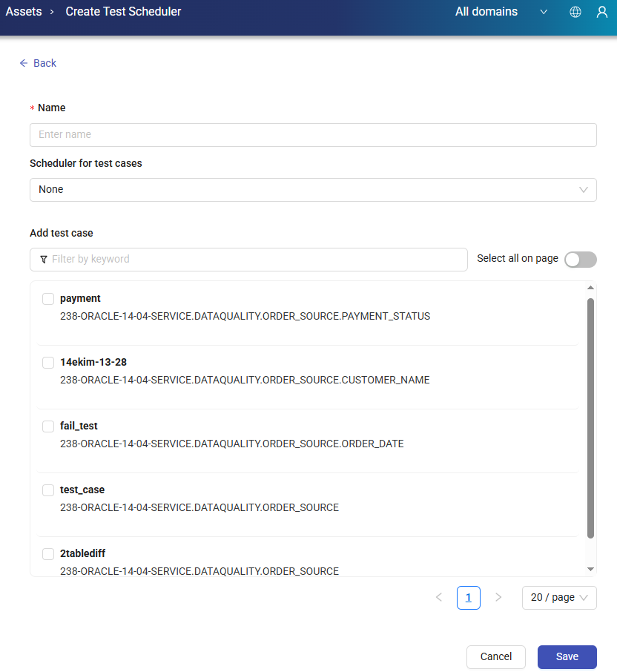Check the payment test case checkbox
617x672 pixels.
click(48, 299)
